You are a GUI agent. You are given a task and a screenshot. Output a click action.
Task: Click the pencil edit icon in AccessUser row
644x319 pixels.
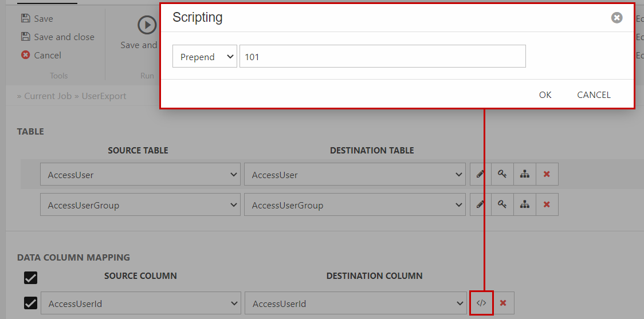[481, 174]
